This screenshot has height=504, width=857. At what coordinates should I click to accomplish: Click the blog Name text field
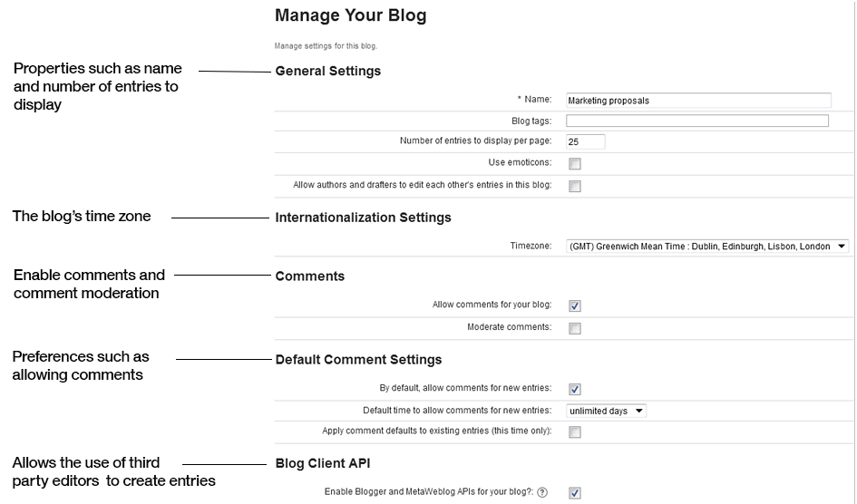[x=698, y=101]
